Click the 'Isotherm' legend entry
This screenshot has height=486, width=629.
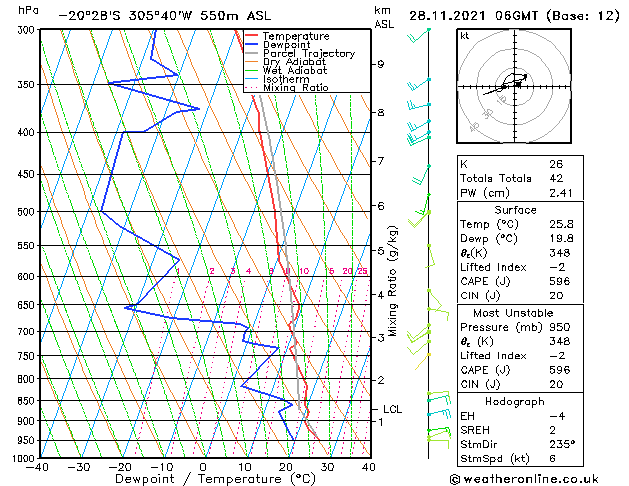click(277, 79)
